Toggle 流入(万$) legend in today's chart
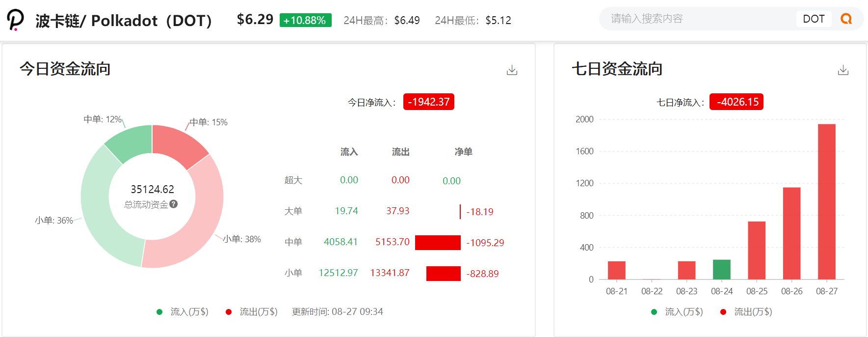Viewport: 868px width, 337px height. (183, 312)
